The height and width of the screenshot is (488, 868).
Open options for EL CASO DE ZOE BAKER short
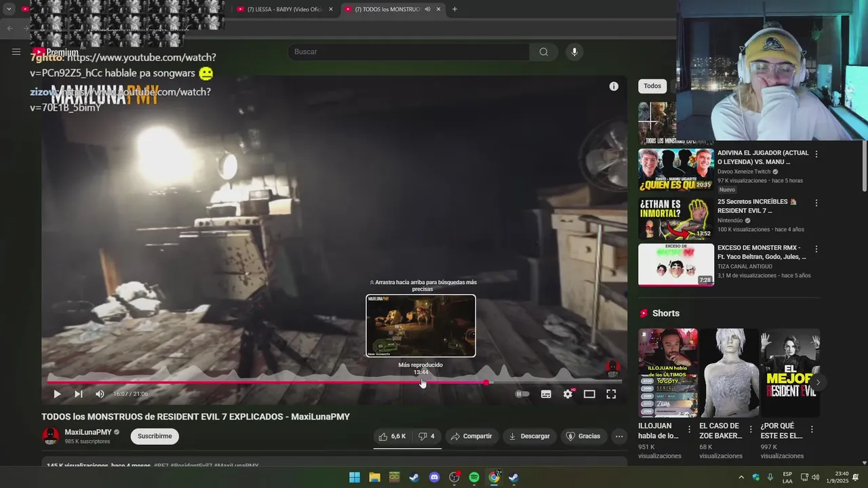(751, 430)
